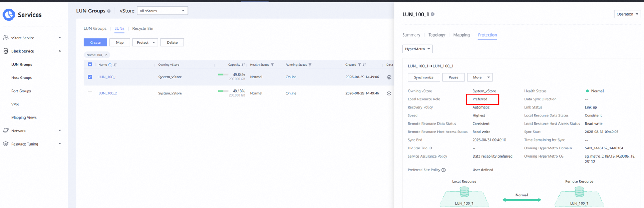
Task: Click the Health Status filter funnel icon
Action: click(x=272, y=65)
